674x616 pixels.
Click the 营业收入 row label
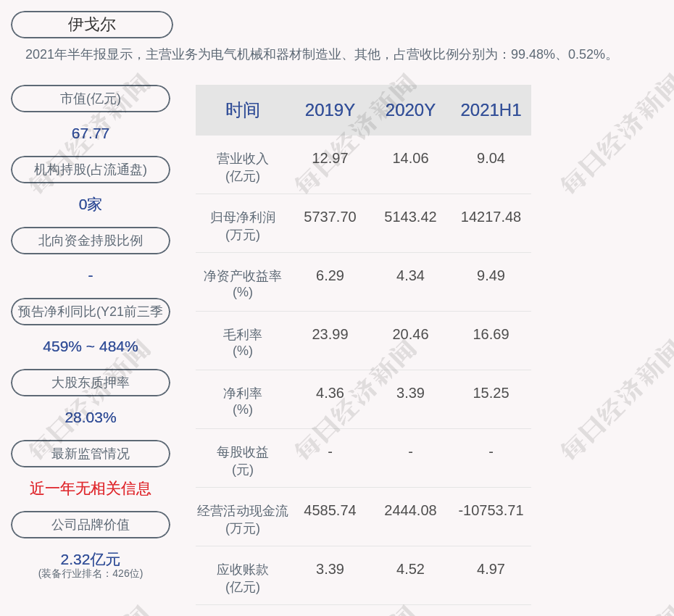(x=243, y=167)
